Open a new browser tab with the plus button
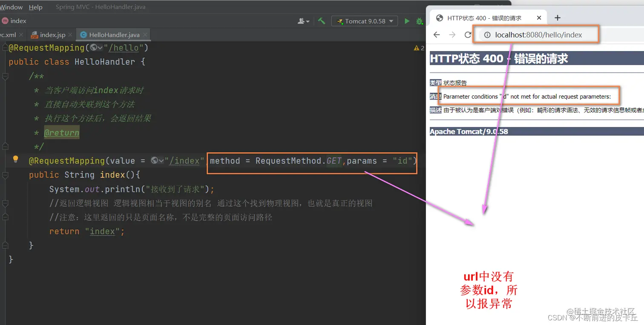The width and height of the screenshot is (644, 325). [557, 17]
